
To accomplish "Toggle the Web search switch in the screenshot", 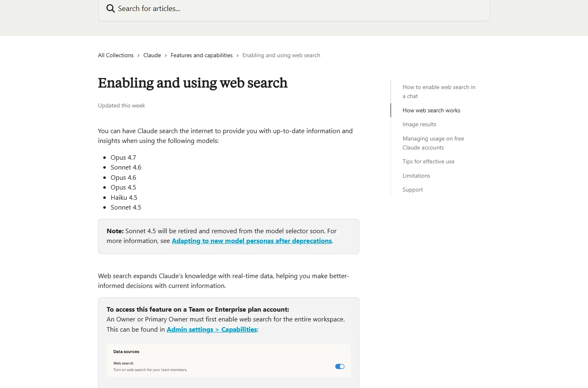I will tap(340, 366).
